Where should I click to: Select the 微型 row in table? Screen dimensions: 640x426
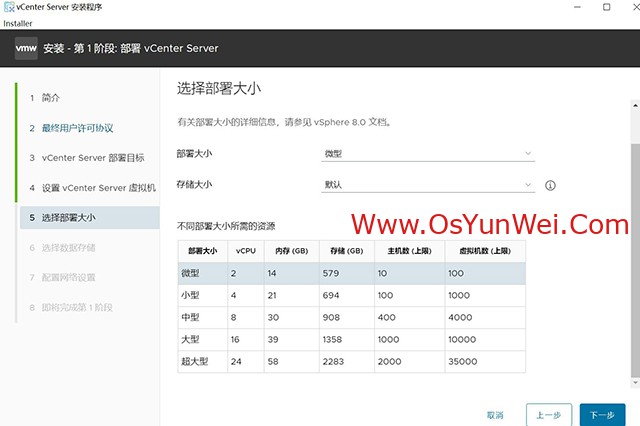(x=351, y=273)
